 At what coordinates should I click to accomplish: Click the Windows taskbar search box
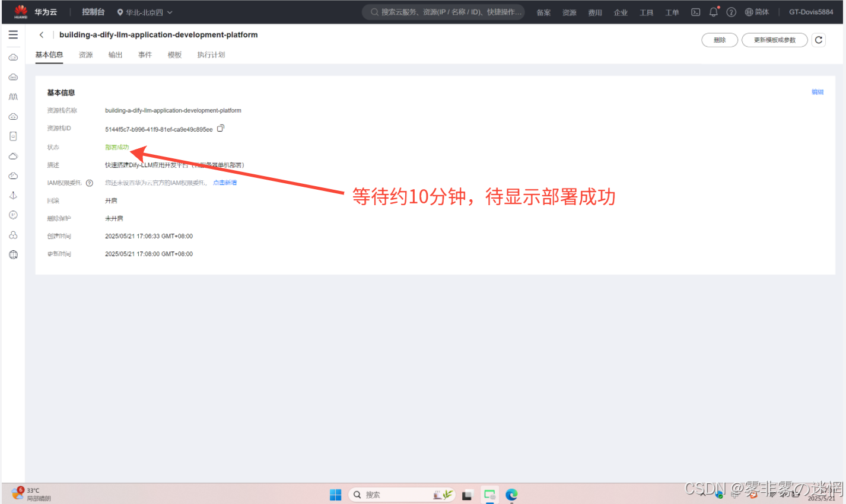[401, 495]
